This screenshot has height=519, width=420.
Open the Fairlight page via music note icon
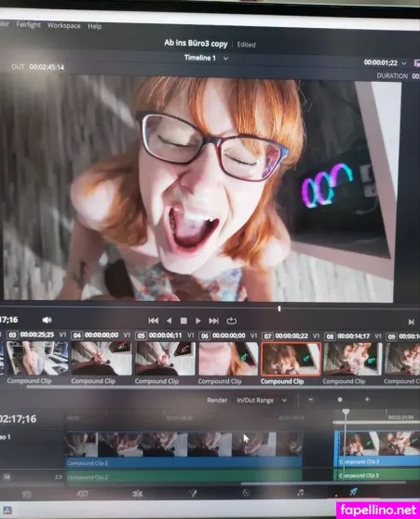tap(300, 493)
